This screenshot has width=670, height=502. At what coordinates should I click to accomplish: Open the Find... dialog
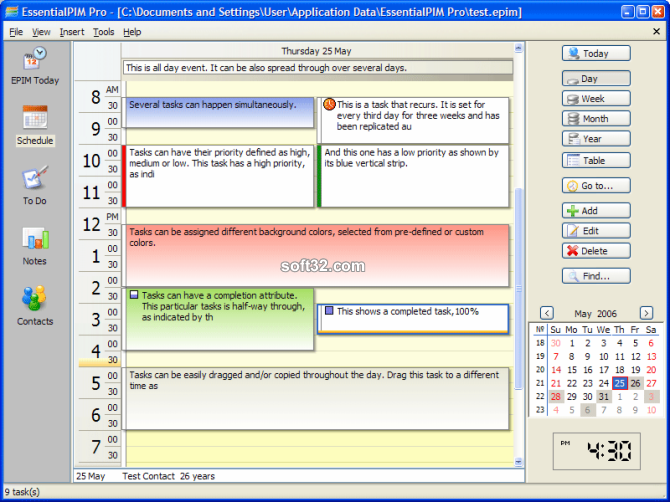click(596, 276)
